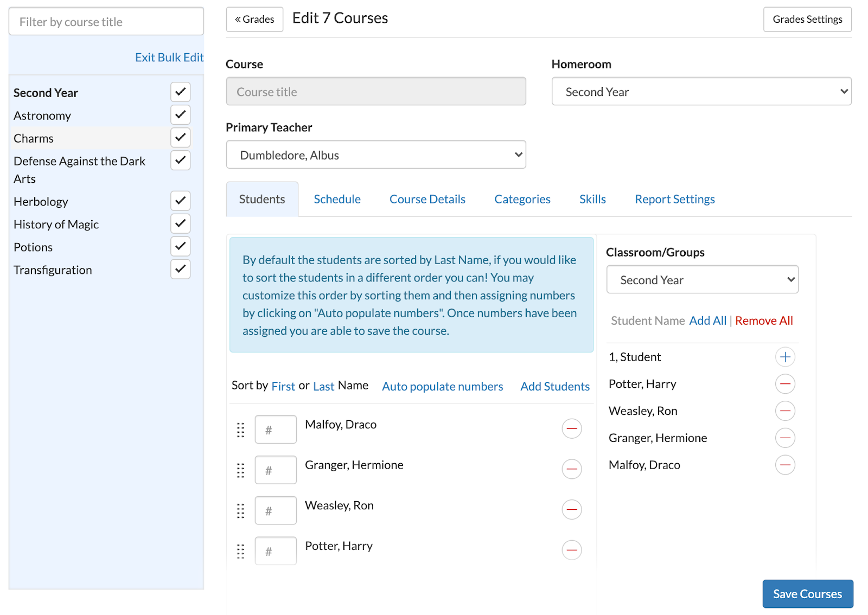Open the Course Details tab
Viewport: 868px width, 615px height.
(427, 199)
